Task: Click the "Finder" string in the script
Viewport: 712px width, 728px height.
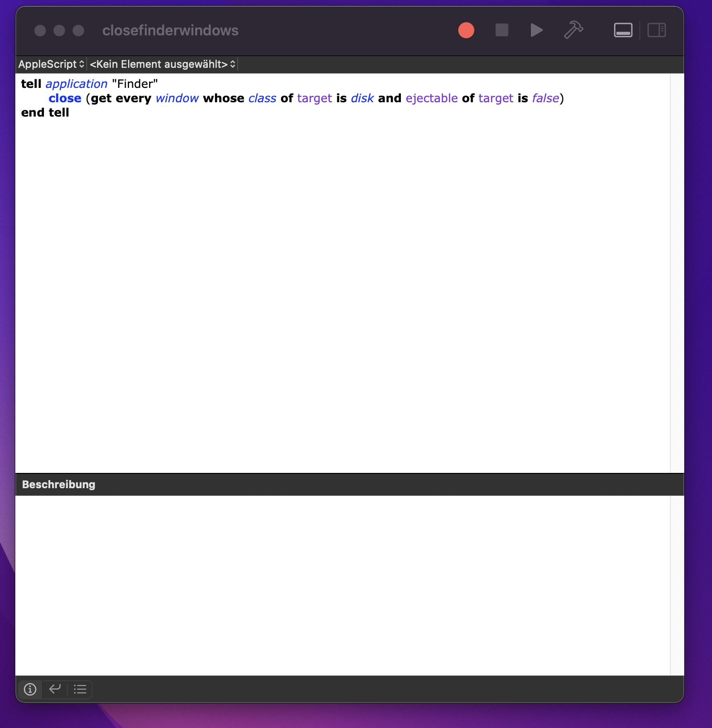Action: 135,84
